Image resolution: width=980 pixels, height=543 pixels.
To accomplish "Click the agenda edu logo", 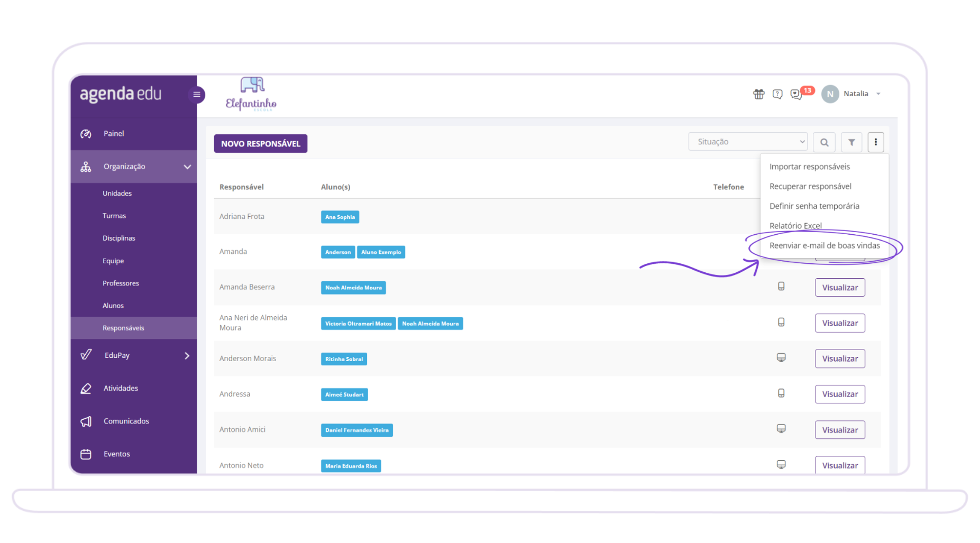I will tap(121, 94).
